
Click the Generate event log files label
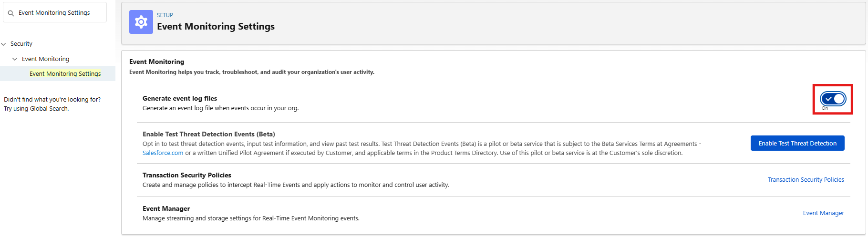click(180, 99)
